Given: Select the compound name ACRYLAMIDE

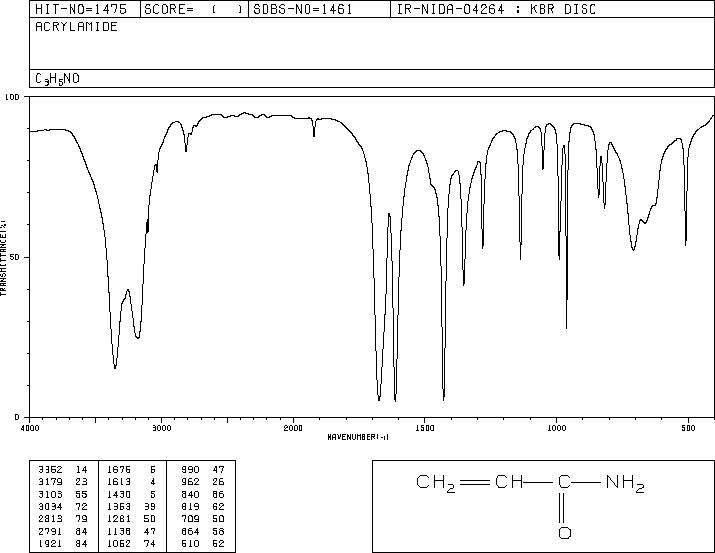Looking at the screenshot, I should click(x=76, y=27).
